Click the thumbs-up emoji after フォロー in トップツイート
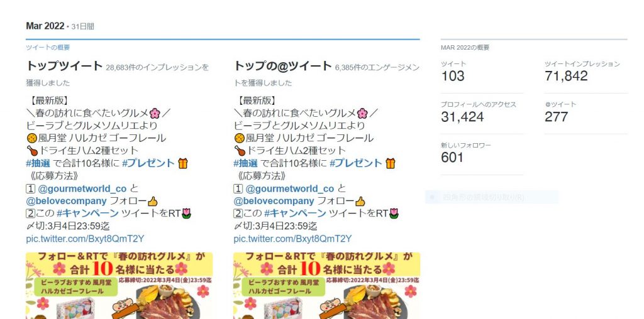Viewport: 644px width, 319px height. [x=152, y=202]
